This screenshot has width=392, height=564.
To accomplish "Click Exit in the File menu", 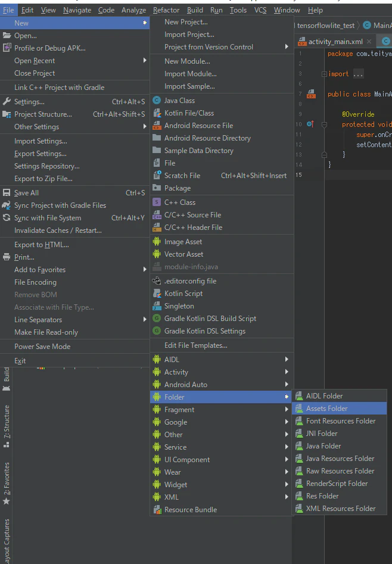I will [75, 361].
